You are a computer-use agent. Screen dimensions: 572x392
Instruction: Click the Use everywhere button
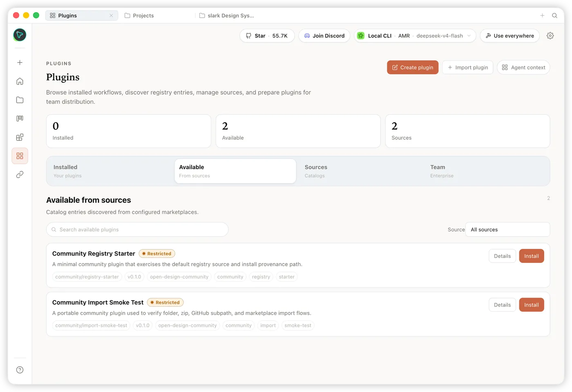click(510, 36)
